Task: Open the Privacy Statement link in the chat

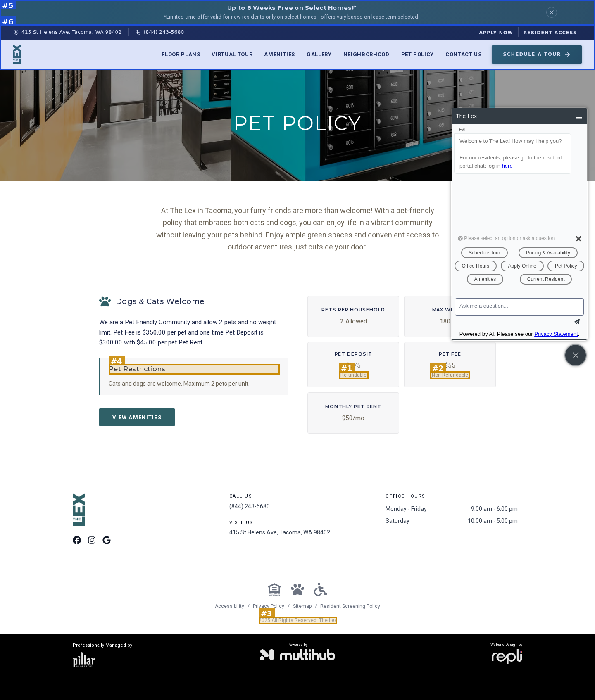Action: (556, 334)
